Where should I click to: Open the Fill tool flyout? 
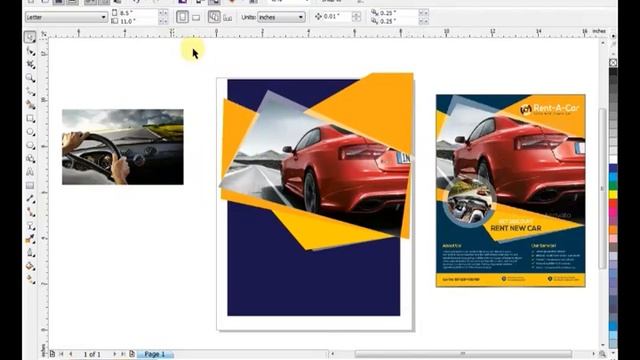30,266
